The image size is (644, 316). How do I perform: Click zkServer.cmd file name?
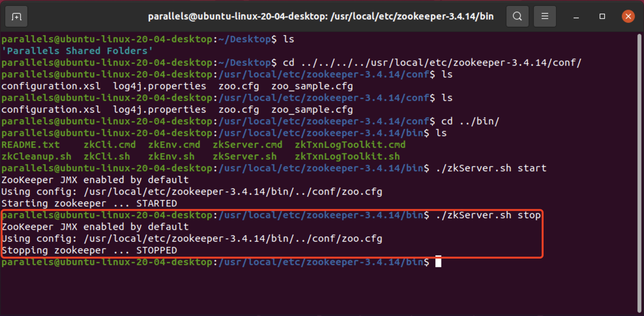(247, 145)
